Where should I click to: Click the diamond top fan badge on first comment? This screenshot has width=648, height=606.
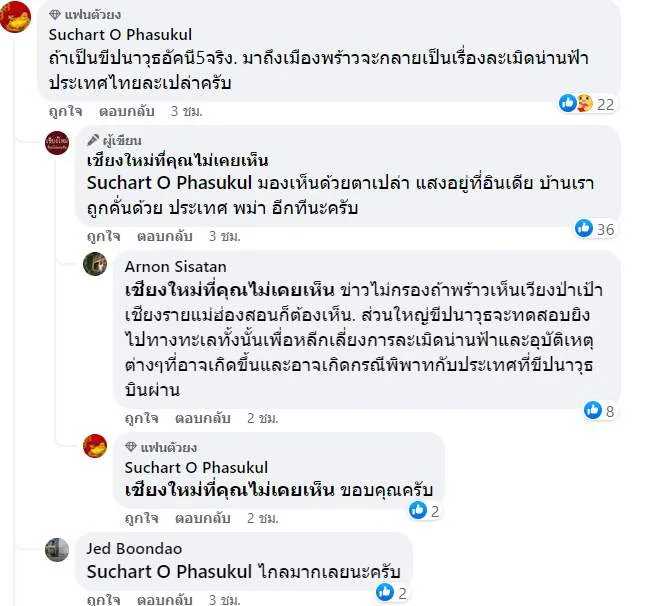tap(54, 14)
